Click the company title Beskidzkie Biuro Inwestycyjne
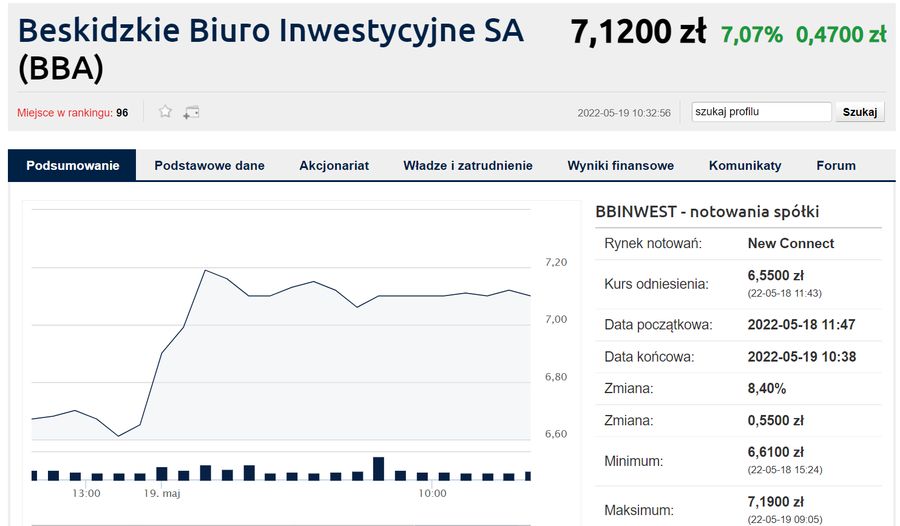This screenshot has height=526, width=900. pyautogui.click(x=270, y=31)
